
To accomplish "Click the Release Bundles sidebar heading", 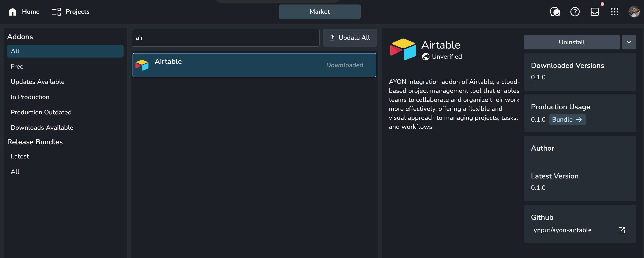I will (35, 142).
